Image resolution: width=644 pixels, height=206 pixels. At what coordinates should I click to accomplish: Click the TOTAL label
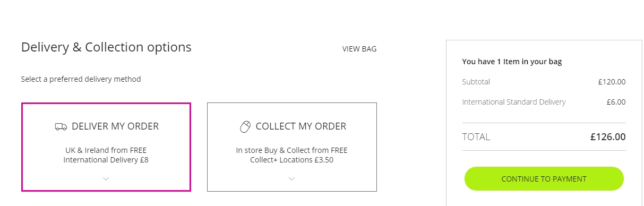pos(476,137)
